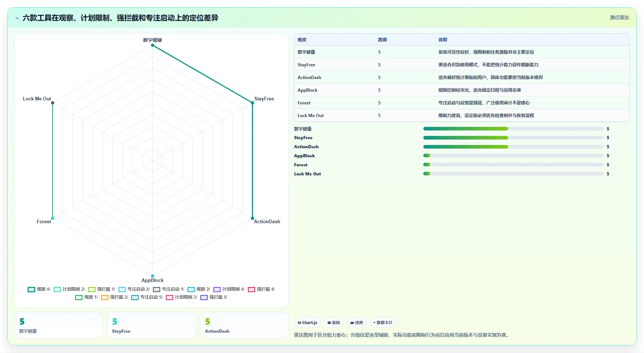644x353 pixels.
Task: Click the Lock Me Out radar data point
Action: 53,103
